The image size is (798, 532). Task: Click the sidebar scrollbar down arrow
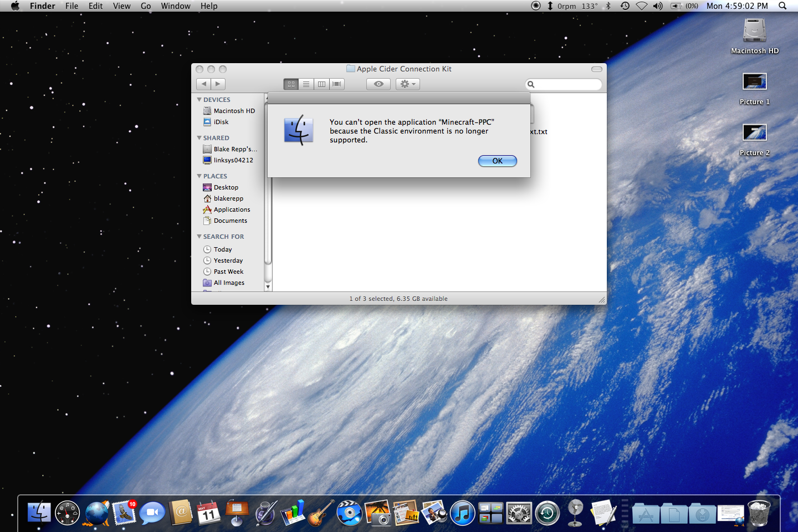tap(268, 287)
